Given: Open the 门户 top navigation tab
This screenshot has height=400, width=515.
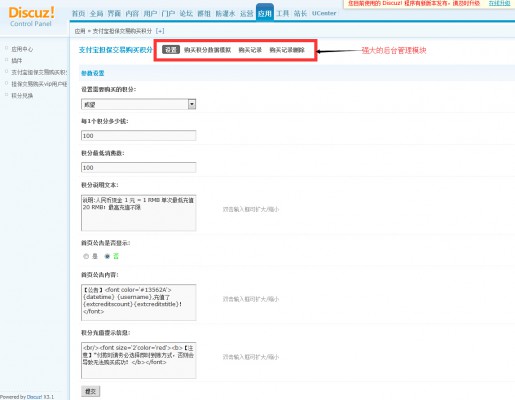Looking at the screenshot, I should click(x=168, y=14).
